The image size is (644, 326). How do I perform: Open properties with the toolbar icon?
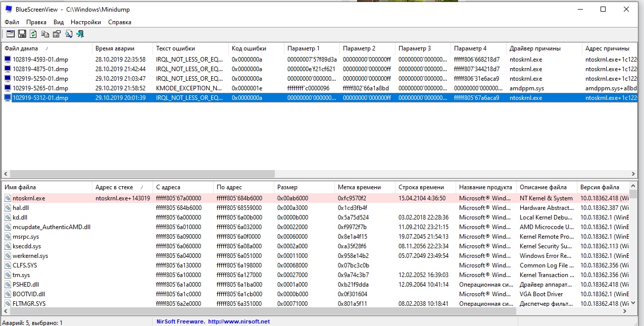click(57, 34)
